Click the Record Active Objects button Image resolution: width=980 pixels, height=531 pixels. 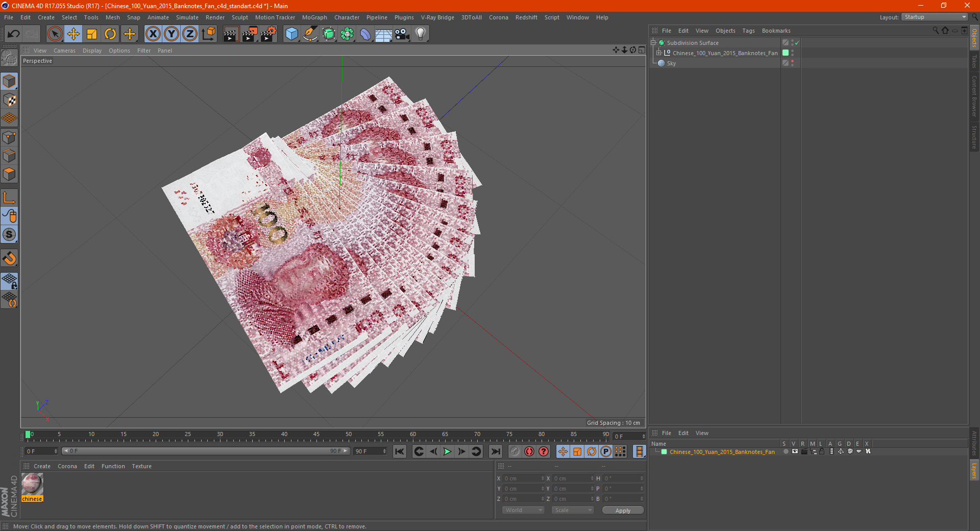point(515,451)
